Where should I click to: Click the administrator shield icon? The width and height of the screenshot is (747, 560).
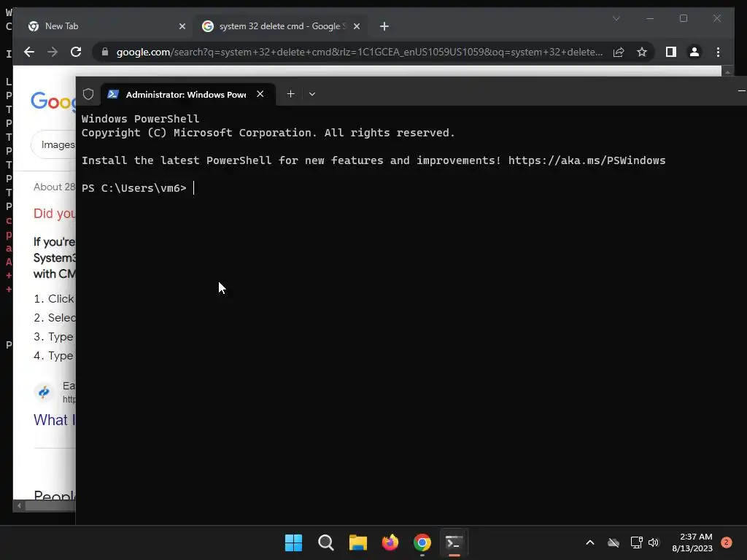(x=88, y=94)
